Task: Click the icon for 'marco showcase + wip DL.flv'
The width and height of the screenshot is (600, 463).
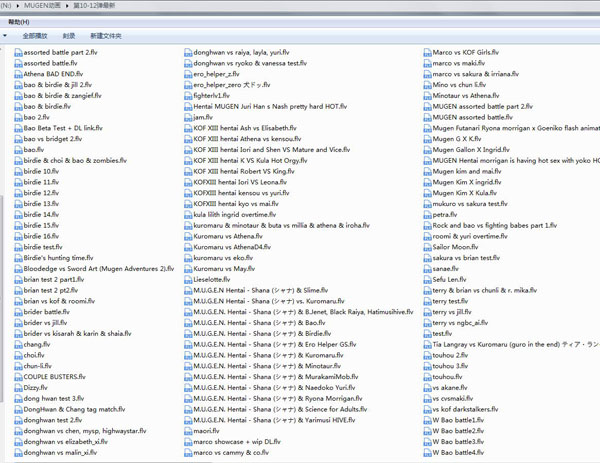Action: (188, 442)
